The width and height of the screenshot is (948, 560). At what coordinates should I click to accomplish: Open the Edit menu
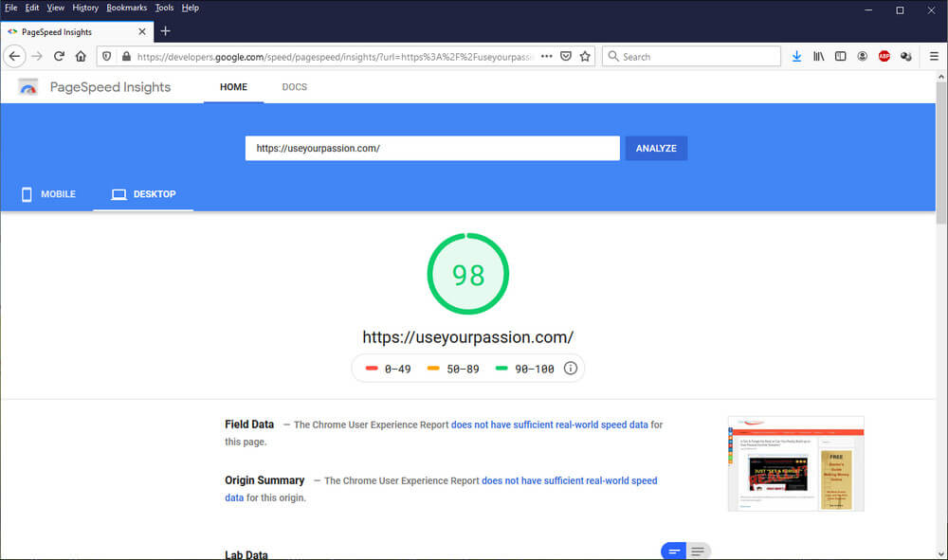coord(32,8)
